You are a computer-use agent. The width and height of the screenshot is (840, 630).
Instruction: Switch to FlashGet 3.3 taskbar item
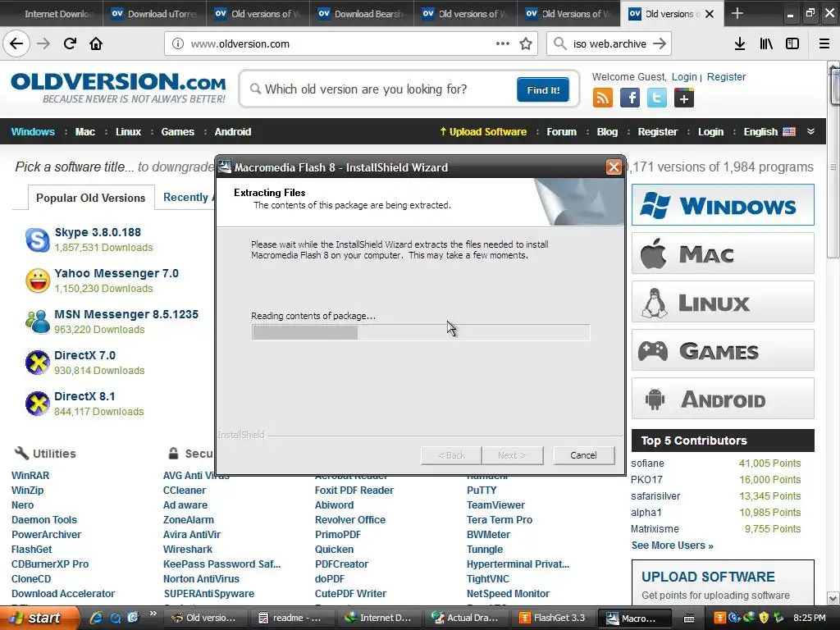point(553,618)
